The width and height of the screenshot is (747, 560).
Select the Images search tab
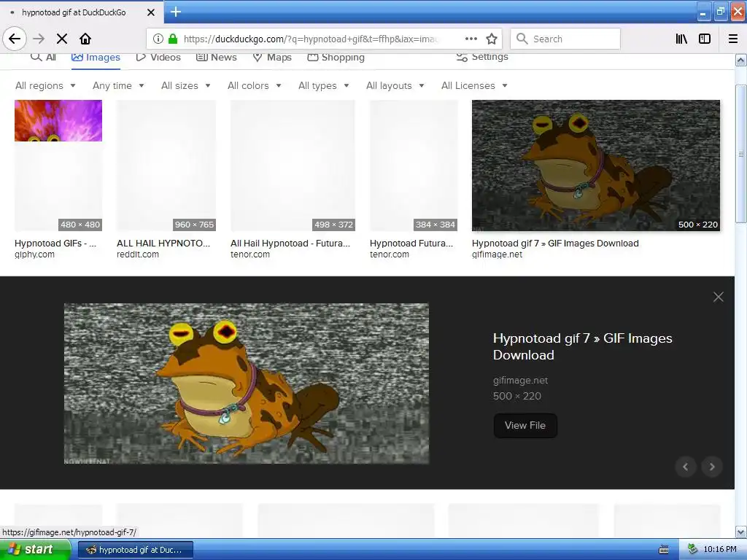pos(96,57)
